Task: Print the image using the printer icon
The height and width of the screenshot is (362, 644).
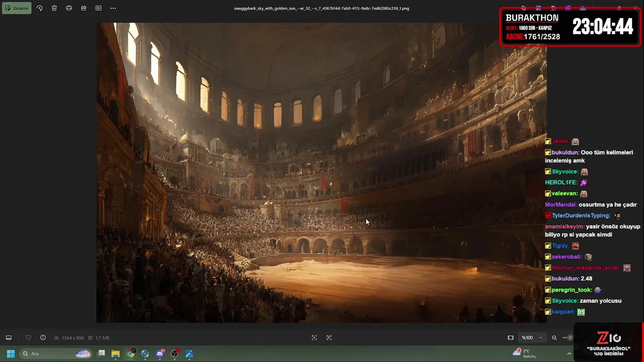Action: click(x=69, y=8)
